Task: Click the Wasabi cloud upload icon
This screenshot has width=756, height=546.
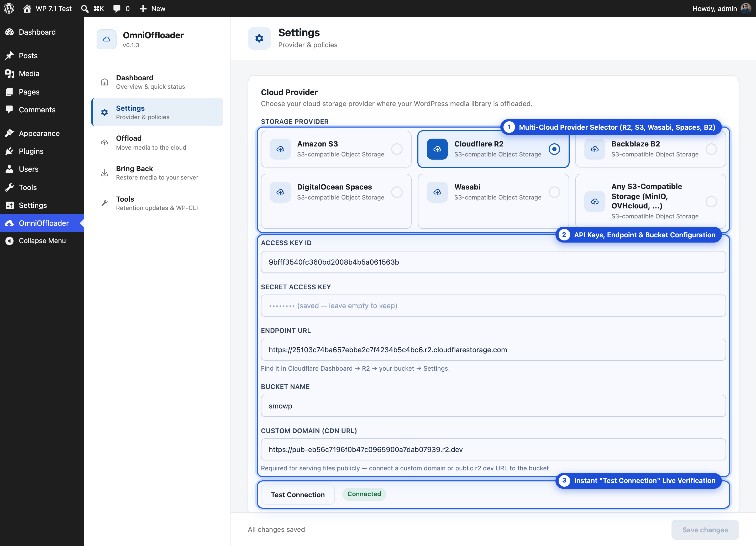Action: click(x=437, y=192)
